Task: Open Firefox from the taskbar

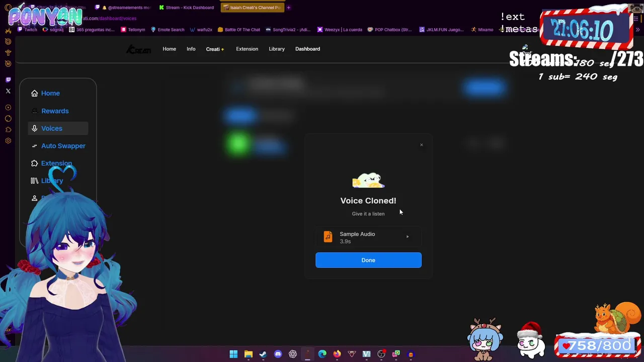Action: (x=337, y=354)
